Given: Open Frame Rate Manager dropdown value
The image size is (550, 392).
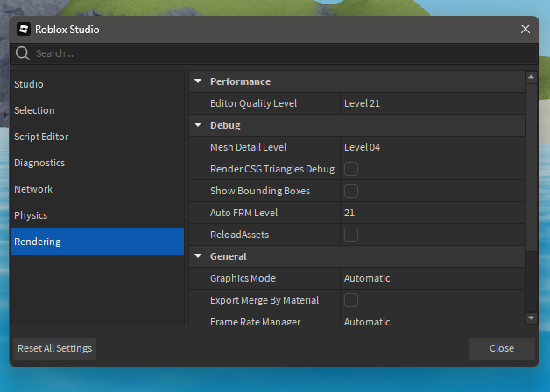Looking at the screenshot, I should (x=433, y=320).
